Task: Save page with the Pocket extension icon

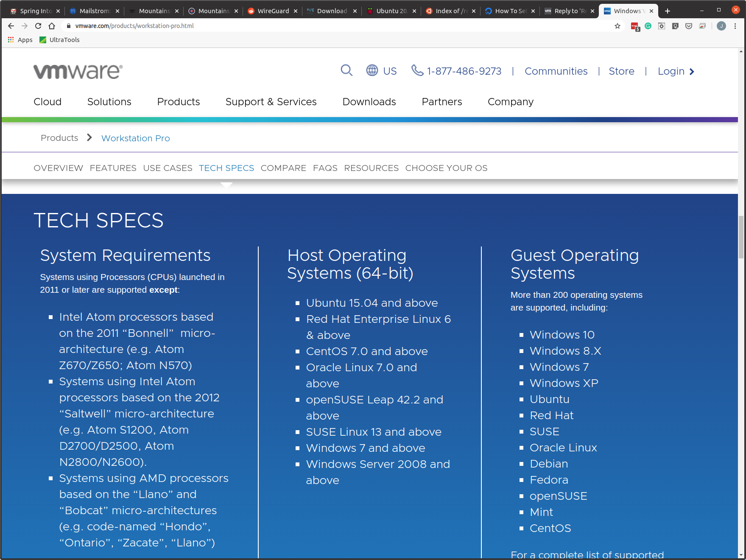Action: 689,26
